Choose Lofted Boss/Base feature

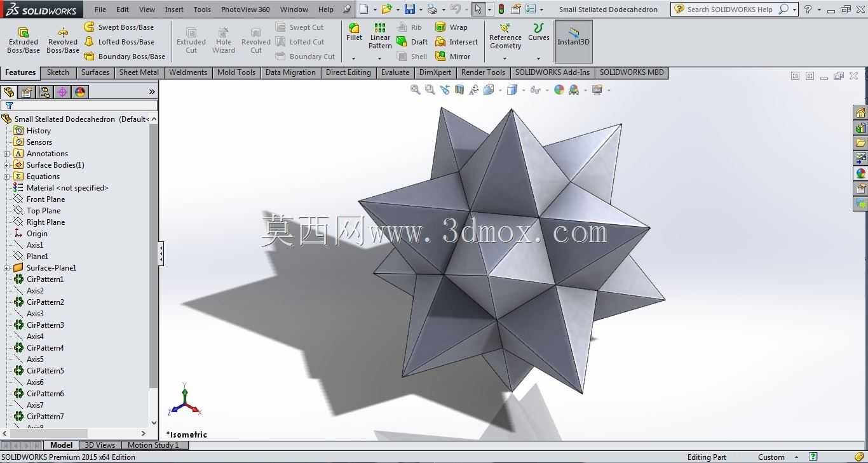pos(119,42)
